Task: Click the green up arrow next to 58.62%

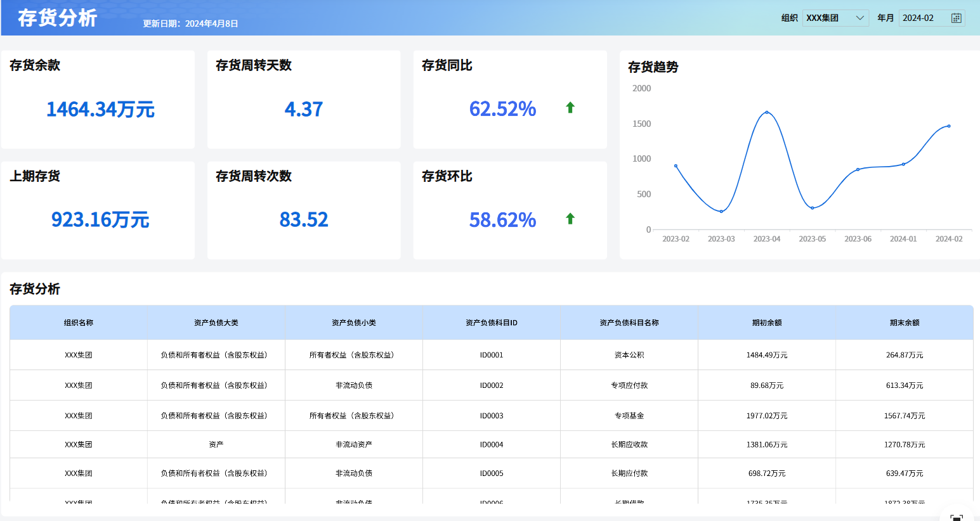Action: pyautogui.click(x=570, y=219)
